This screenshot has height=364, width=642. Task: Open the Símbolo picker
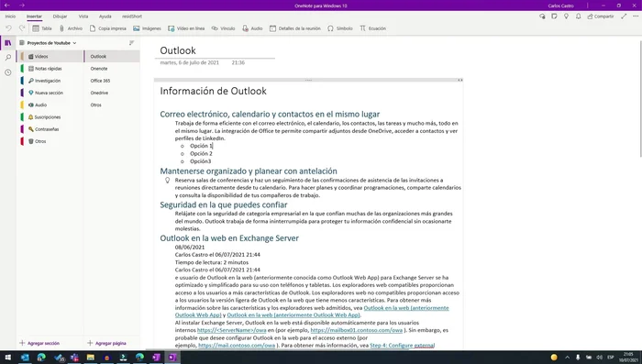(x=340, y=28)
